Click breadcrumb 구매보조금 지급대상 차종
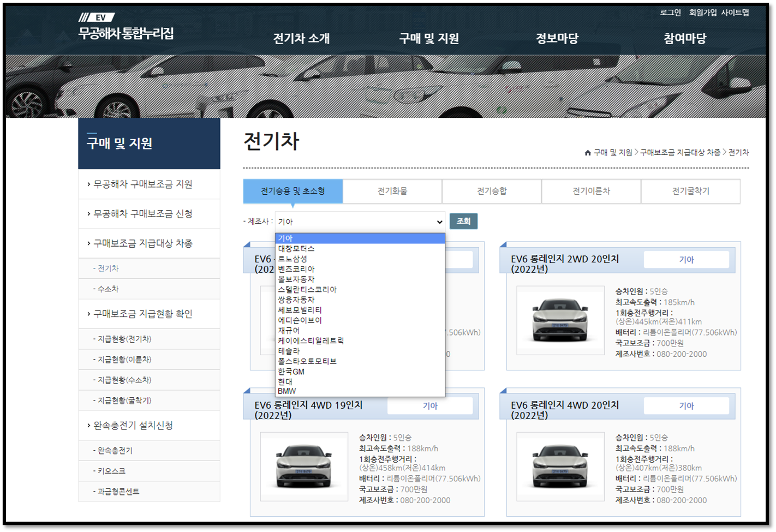Image resolution: width=776 pixels, height=532 pixels. 680,153
